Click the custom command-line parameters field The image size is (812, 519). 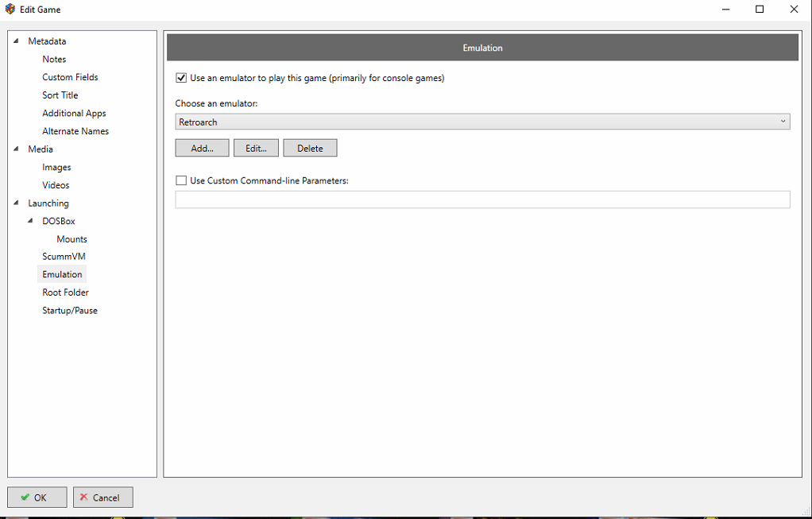[x=482, y=199]
